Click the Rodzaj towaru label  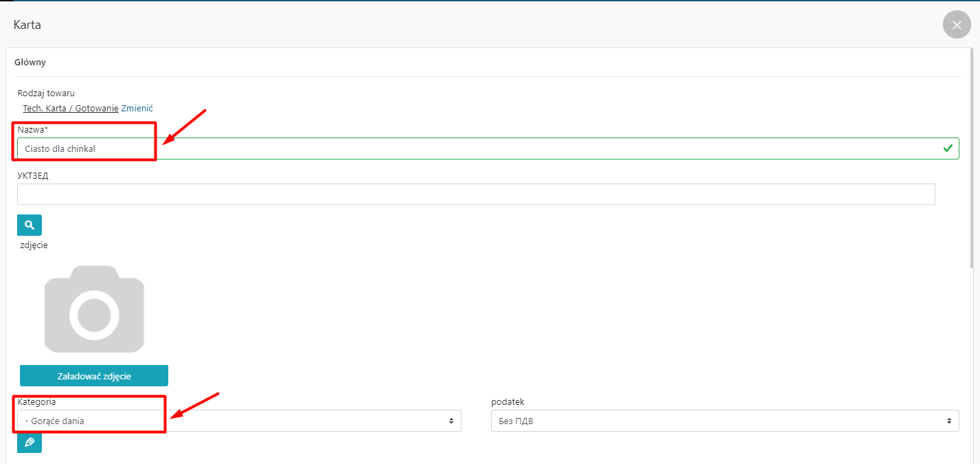tap(46, 93)
